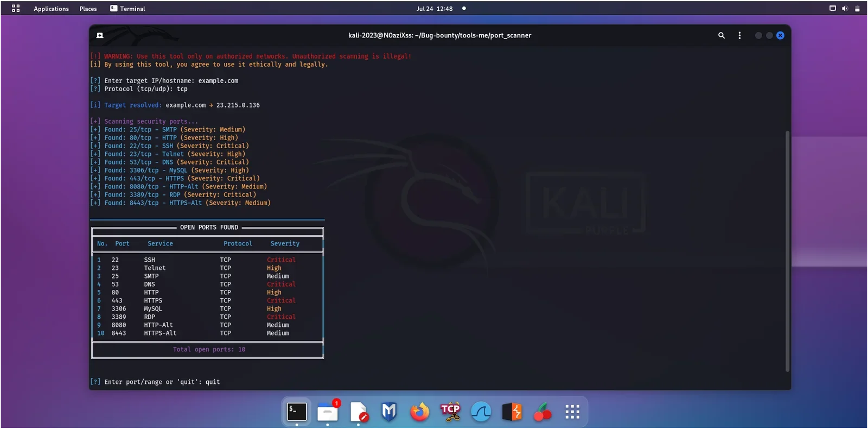
Task: Open CherryTree from the dock
Action: [542, 412]
